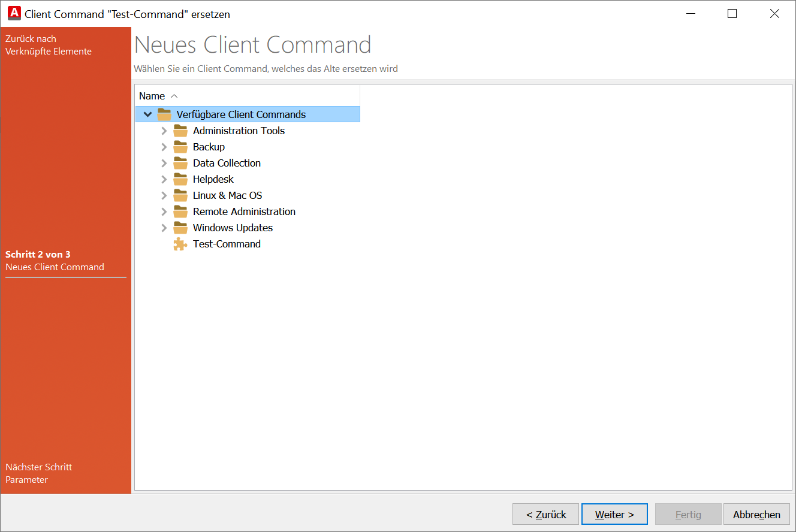This screenshot has height=532, width=796.
Task: Click the Data Collection folder icon
Action: (180, 162)
